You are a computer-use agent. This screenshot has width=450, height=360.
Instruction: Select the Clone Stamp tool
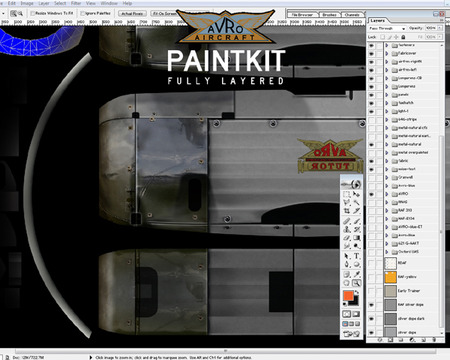(x=347, y=229)
